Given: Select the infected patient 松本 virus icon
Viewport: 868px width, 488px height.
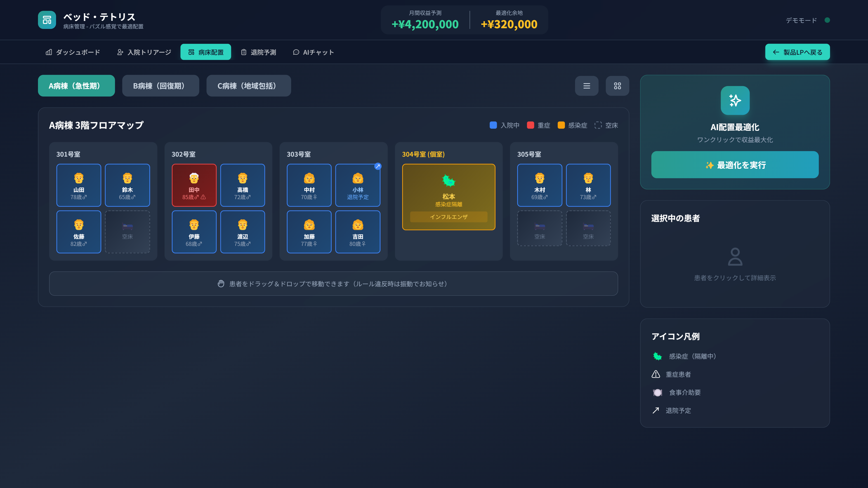Looking at the screenshot, I should [448, 181].
